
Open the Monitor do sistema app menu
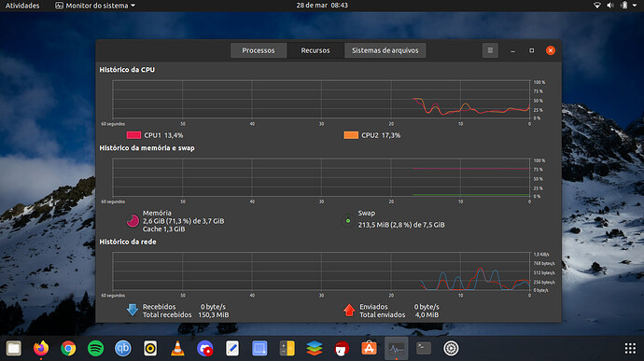pos(95,6)
